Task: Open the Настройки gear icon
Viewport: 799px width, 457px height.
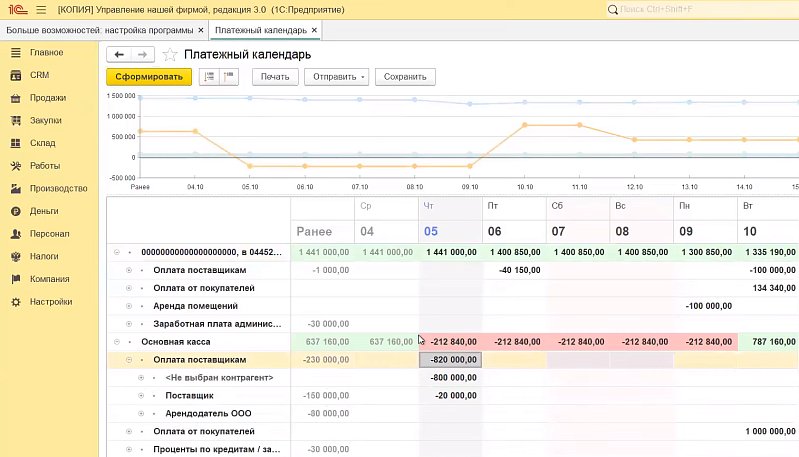Action: [x=16, y=302]
